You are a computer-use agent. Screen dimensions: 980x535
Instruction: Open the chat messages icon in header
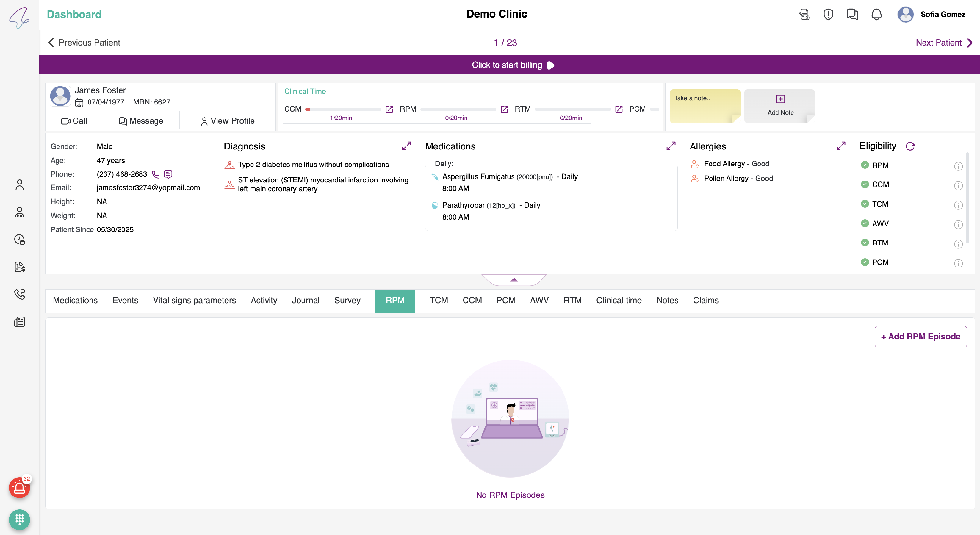click(852, 14)
